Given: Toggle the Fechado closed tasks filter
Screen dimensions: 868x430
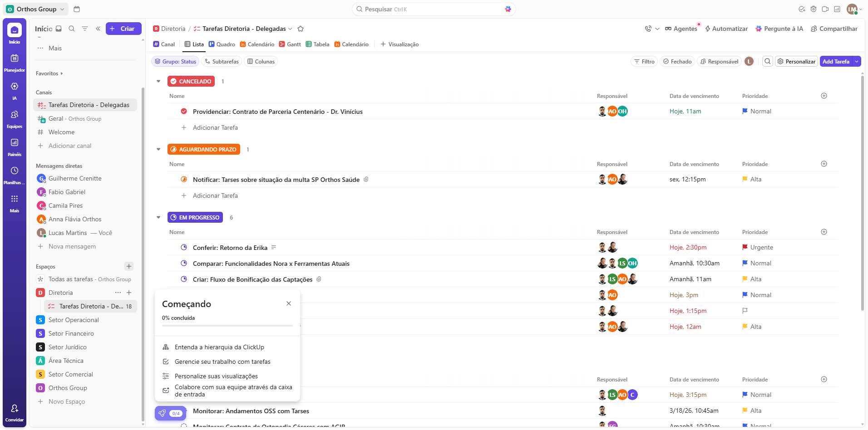Looking at the screenshot, I should point(677,62).
